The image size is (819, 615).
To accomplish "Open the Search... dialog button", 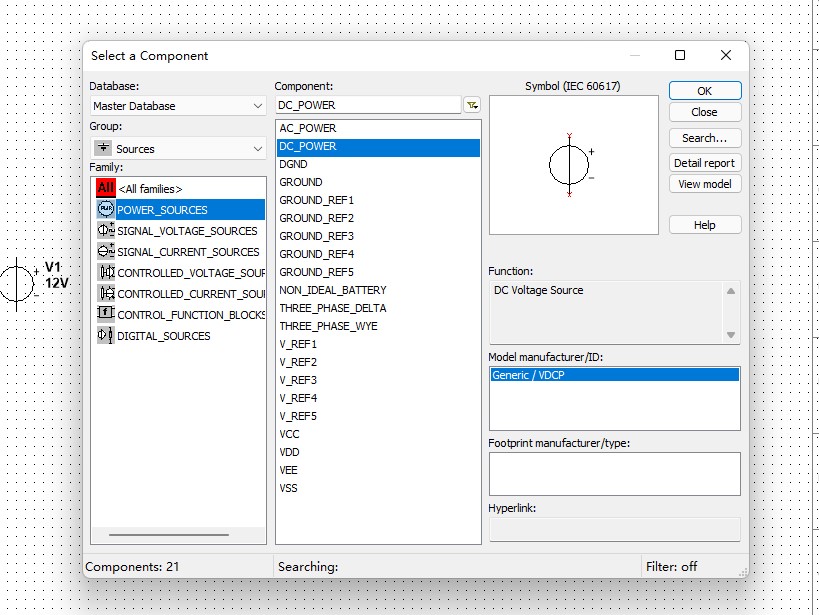I will click(705, 138).
